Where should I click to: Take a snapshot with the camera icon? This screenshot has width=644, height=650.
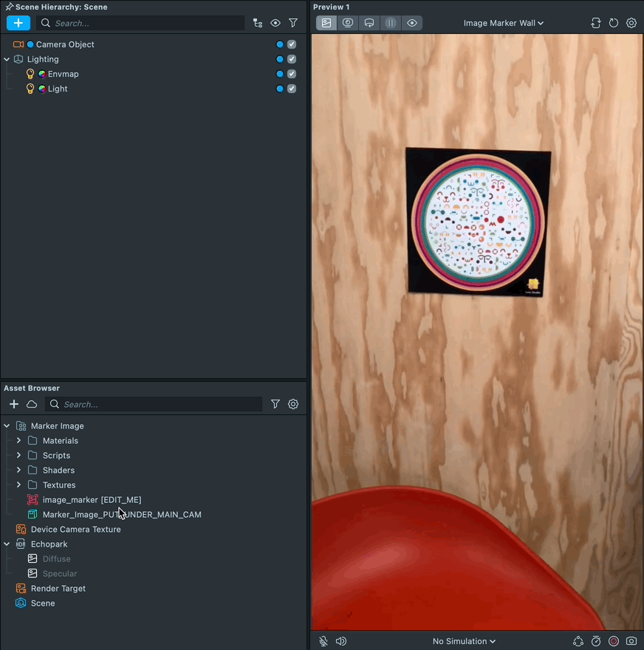pos(631,641)
